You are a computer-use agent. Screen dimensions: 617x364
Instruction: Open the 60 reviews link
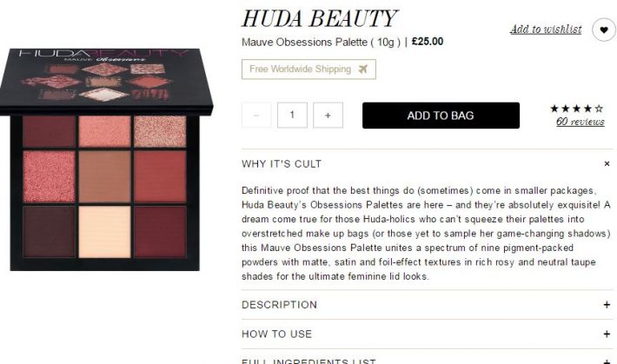[x=580, y=122]
